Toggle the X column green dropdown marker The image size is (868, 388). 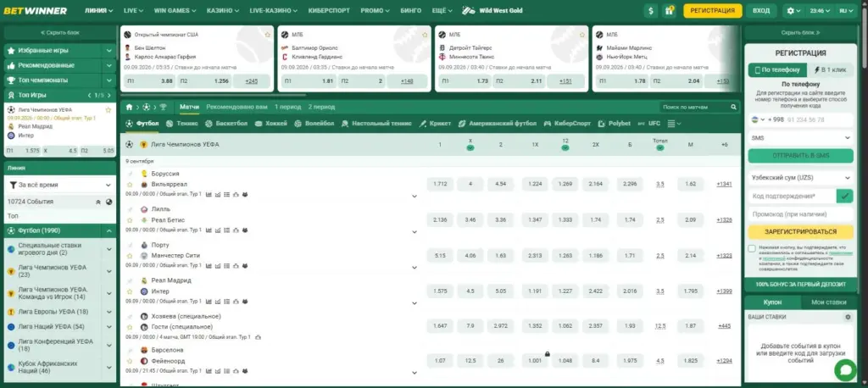point(470,148)
